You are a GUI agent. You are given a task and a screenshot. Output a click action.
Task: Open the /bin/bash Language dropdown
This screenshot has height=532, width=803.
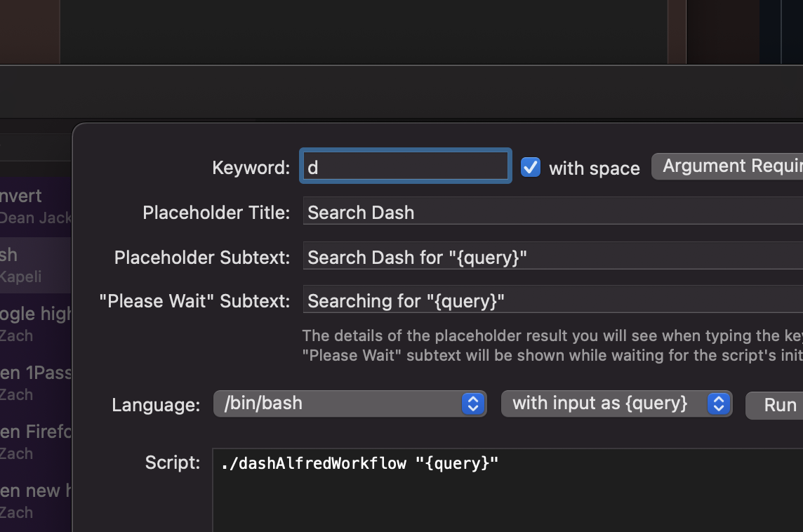350,404
